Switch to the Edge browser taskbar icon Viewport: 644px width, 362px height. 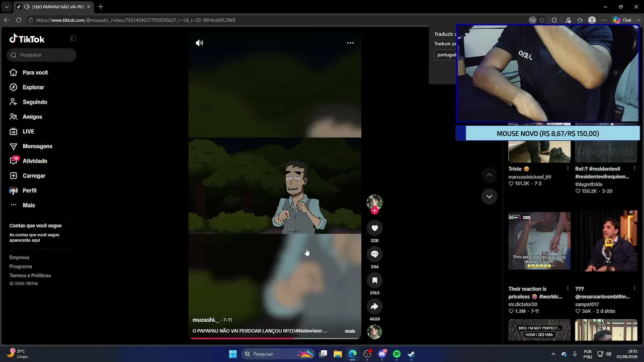pos(353,354)
